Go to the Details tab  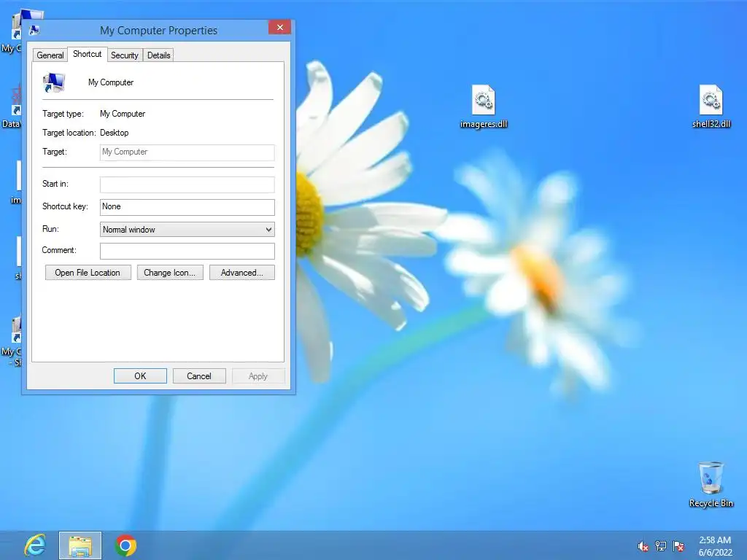click(x=158, y=55)
